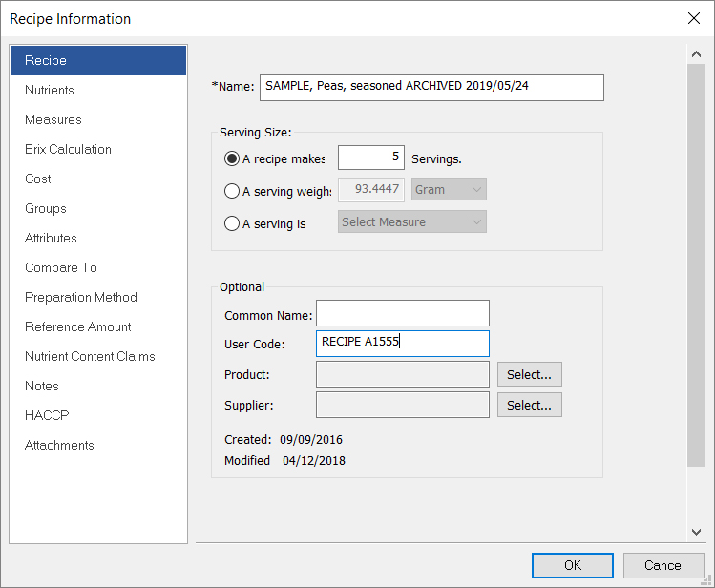Click Select button next to Product

tap(529, 374)
